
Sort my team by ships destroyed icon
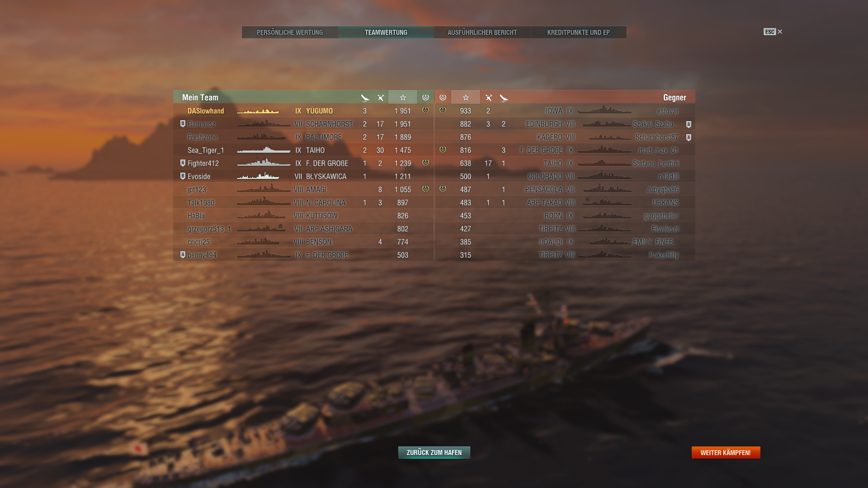[x=365, y=98]
